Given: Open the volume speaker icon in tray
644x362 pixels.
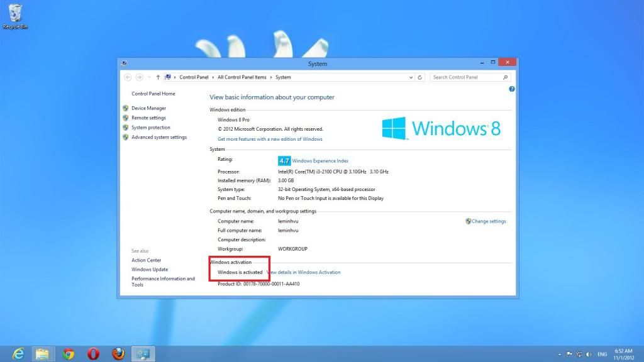Looking at the screenshot, I should click(589, 354).
